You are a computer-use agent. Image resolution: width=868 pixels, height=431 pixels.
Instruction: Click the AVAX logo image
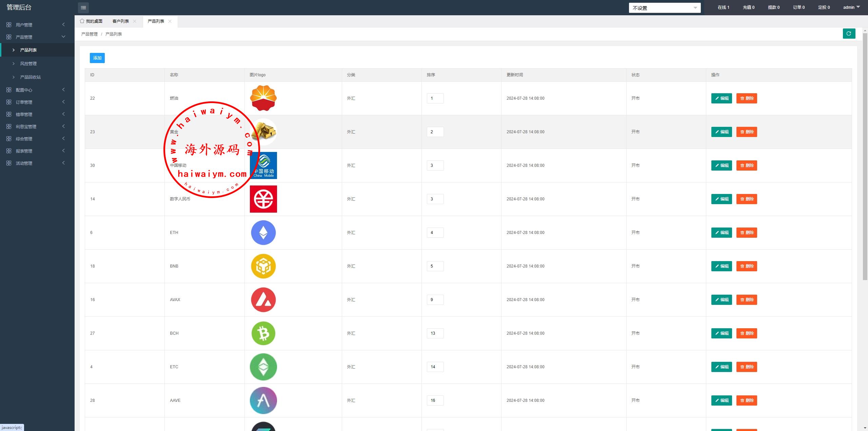pos(263,300)
